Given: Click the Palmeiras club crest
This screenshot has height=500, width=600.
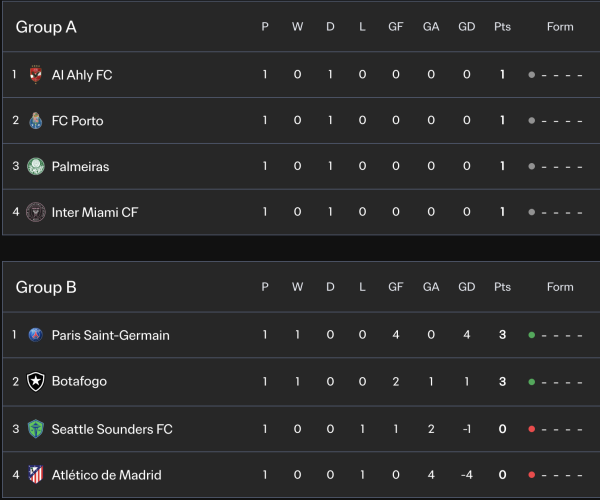Looking at the screenshot, I should click(x=36, y=167).
